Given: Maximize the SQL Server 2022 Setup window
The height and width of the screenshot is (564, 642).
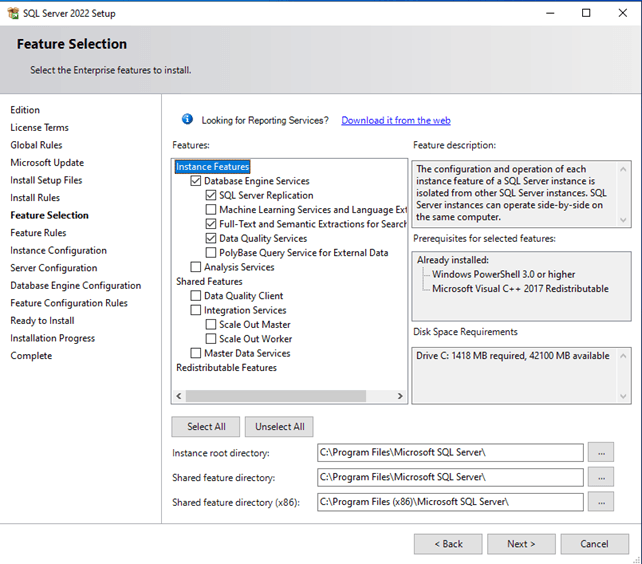Looking at the screenshot, I should [586, 13].
